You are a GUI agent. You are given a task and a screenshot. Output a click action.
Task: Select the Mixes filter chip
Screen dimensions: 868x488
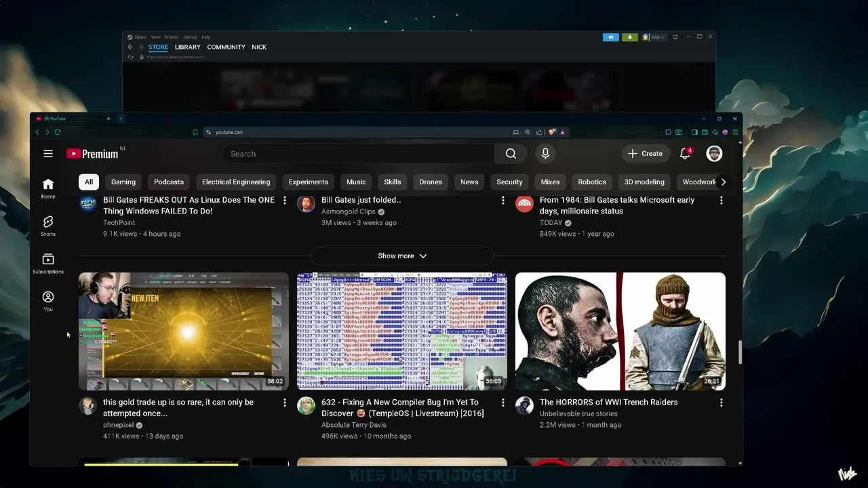(x=550, y=182)
